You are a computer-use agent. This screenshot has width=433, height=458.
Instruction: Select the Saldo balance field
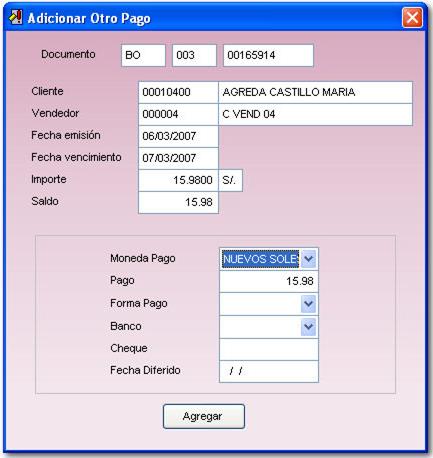(x=178, y=202)
